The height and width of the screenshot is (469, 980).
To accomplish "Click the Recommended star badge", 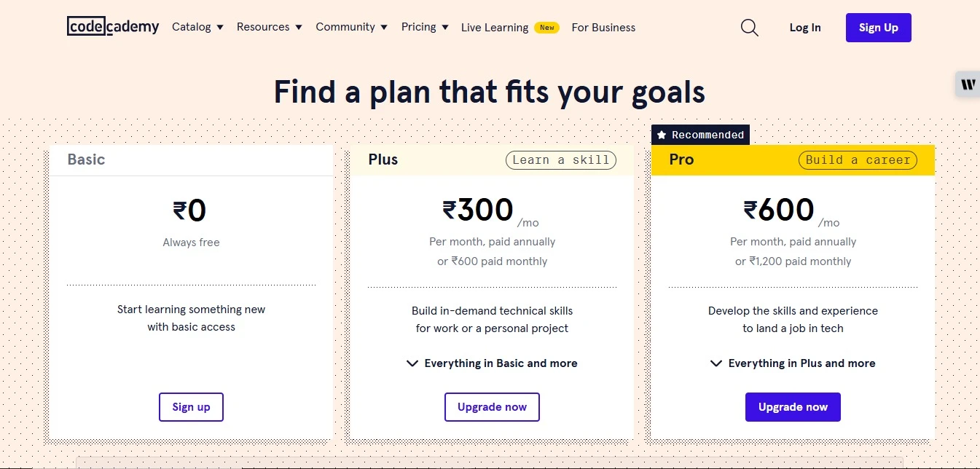I will 700,135.
